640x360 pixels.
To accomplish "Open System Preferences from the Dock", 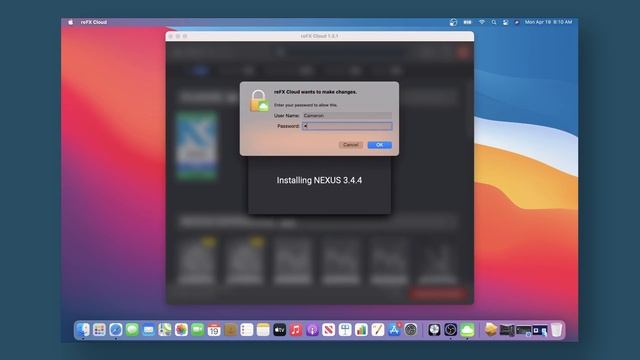I will (x=411, y=329).
